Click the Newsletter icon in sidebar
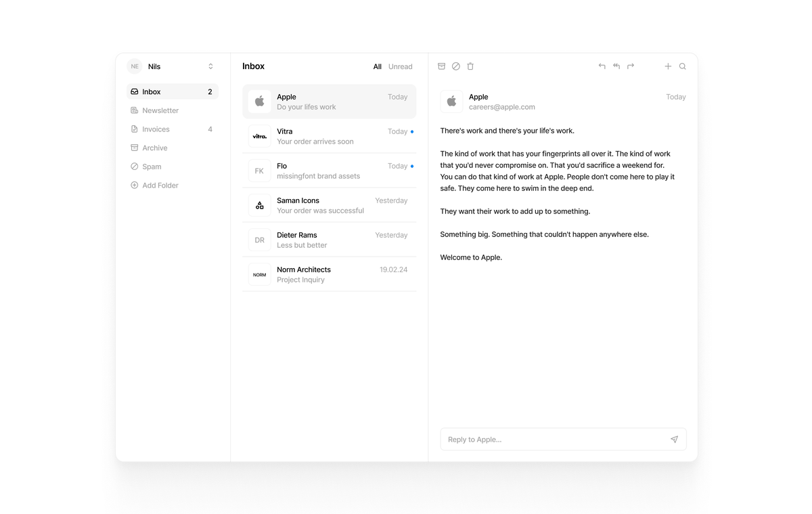 (x=135, y=110)
